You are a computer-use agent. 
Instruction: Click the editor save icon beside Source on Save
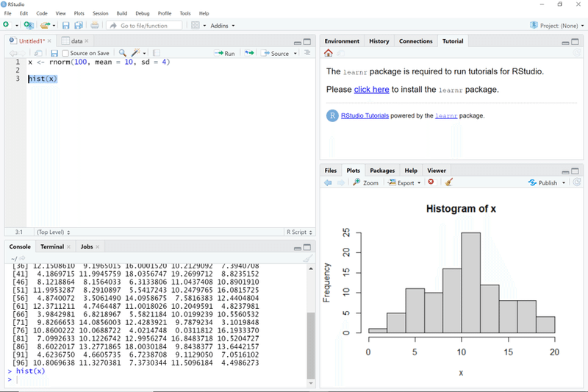click(54, 53)
